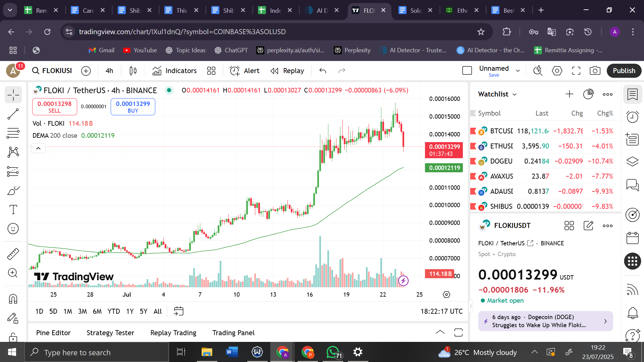Viewport: 644px width, 362px height.
Task: Add a symbol to compare
Action: [x=86, y=71]
